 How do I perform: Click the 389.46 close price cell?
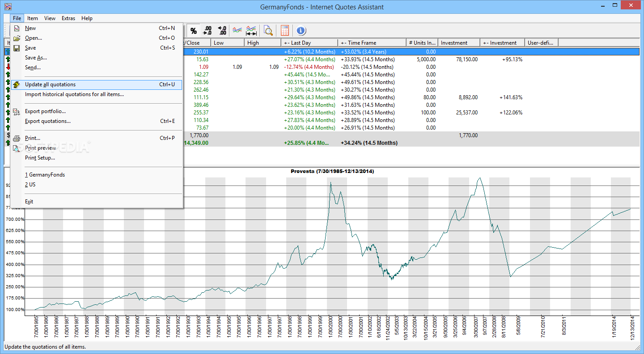[x=201, y=105]
